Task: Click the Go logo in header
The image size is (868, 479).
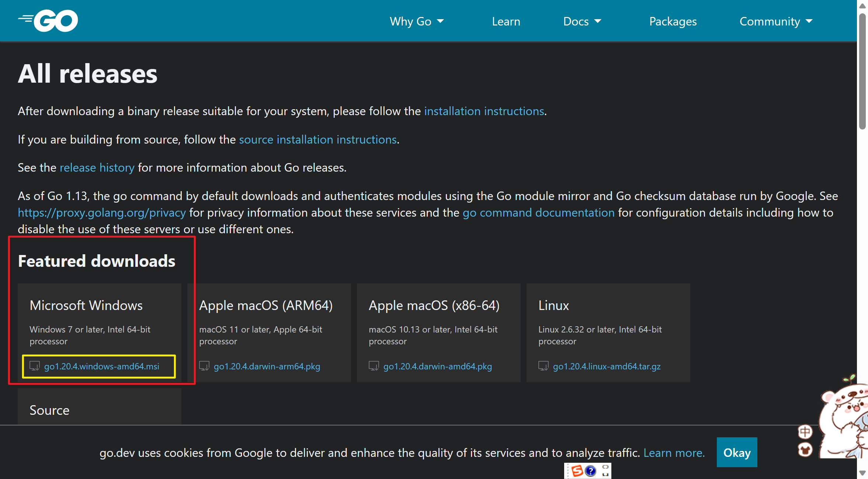Action: pyautogui.click(x=48, y=21)
